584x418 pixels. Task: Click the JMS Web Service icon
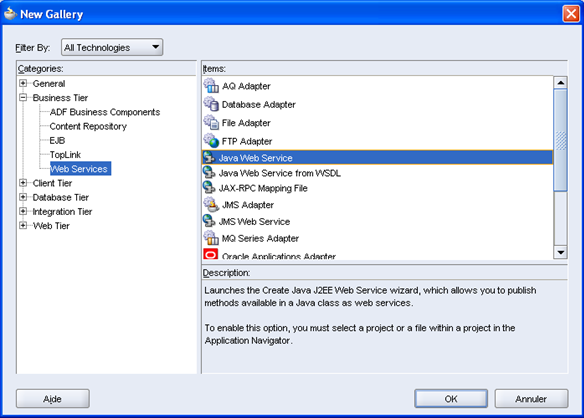[209, 221]
